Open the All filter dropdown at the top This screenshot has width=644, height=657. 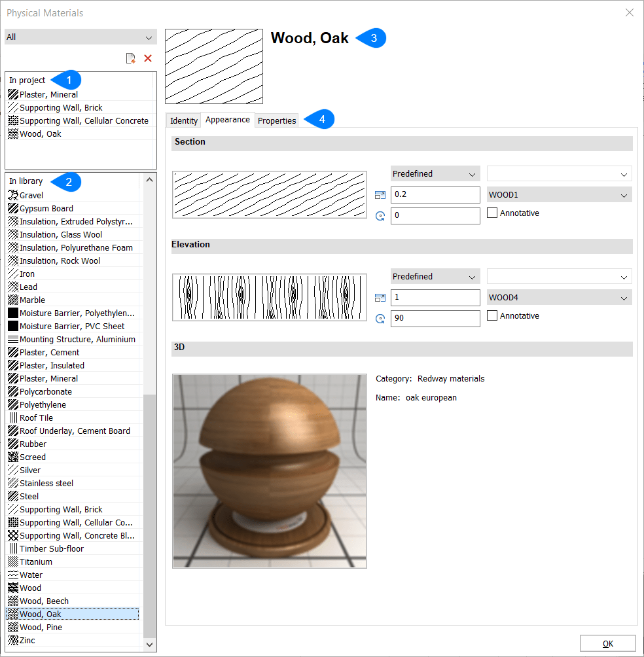80,37
